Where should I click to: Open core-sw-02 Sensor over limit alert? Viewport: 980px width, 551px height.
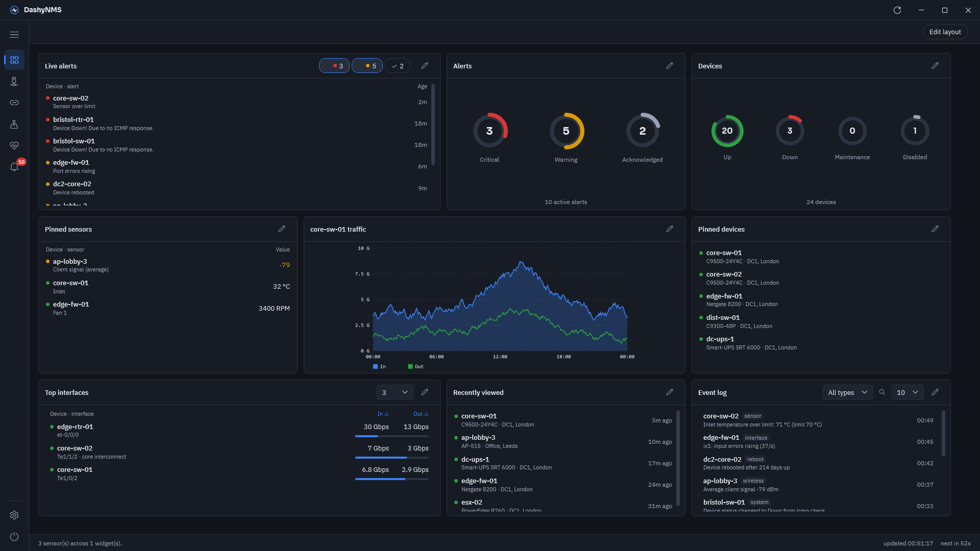click(x=236, y=102)
